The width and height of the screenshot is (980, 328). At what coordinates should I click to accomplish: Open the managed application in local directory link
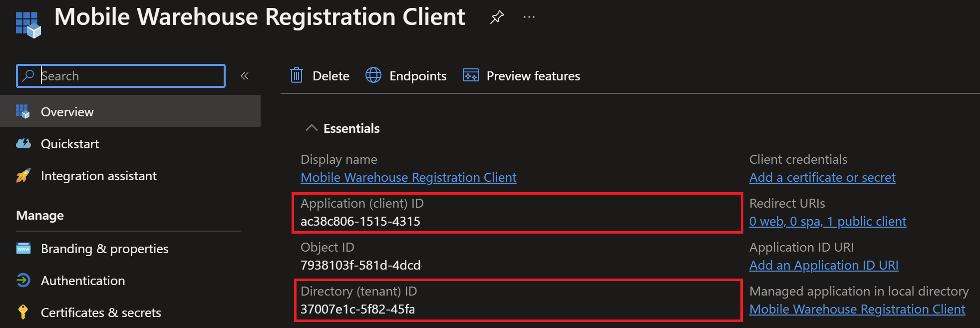coord(857,309)
